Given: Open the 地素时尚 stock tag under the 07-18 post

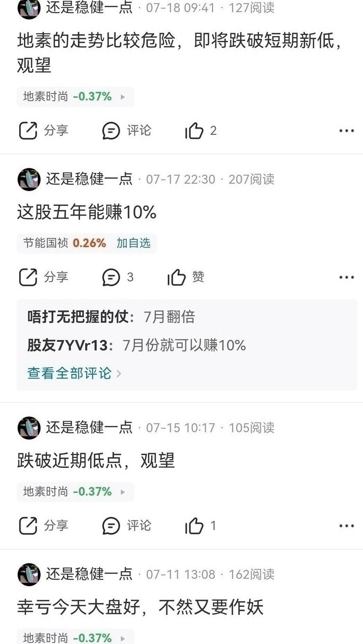Looking at the screenshot, I should coord(75,96).
